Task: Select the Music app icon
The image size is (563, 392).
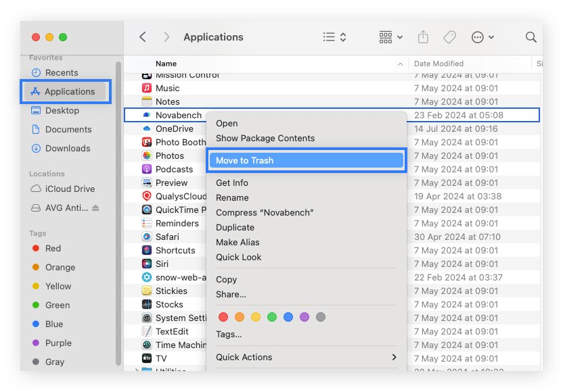Action: coord(146,89)
